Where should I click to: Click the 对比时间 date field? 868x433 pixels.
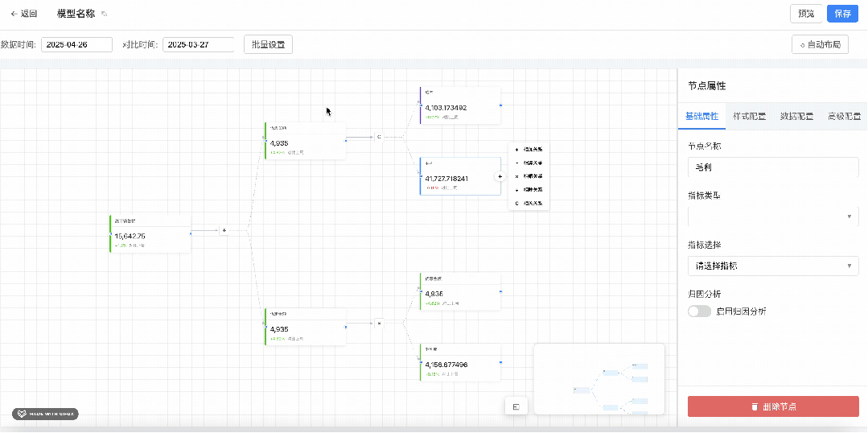pos(198,45)
